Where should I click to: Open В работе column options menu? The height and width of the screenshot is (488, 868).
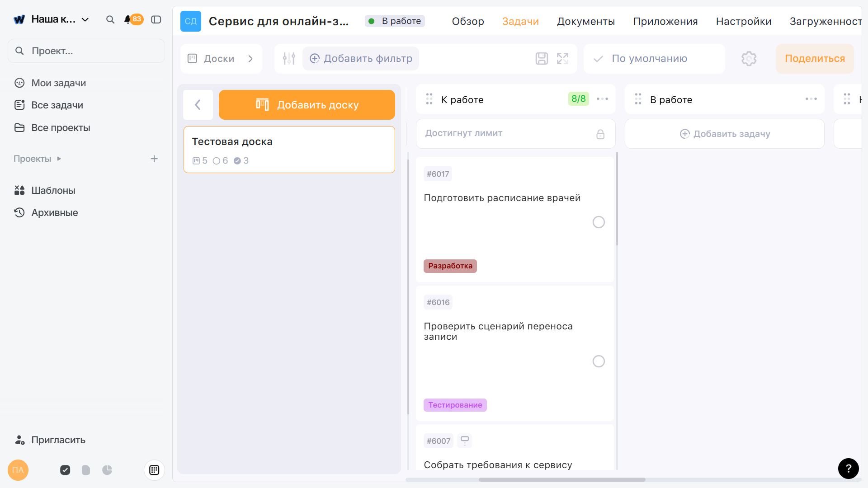pyautogui.click(x=811, y=99)
